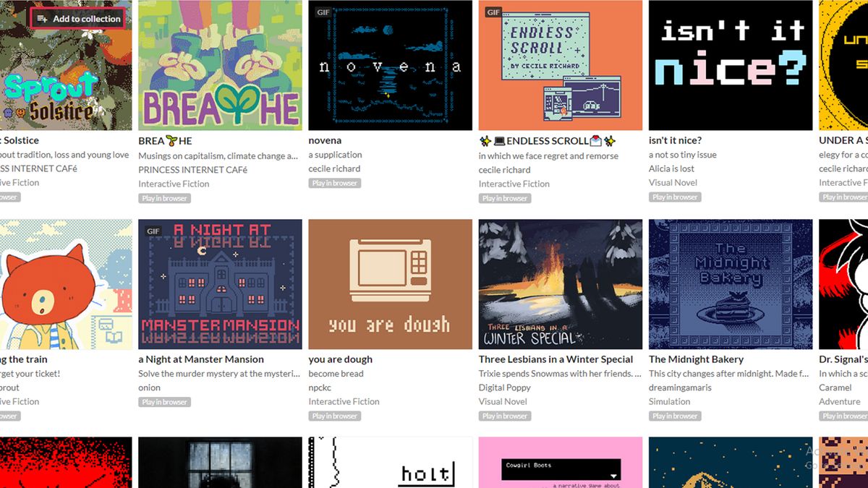Image resolution: width=868 pixels, height=488 pixels.
Task: Click the love letter emoji in ENDLESS SCROLL title
Action: click(596, 140)
